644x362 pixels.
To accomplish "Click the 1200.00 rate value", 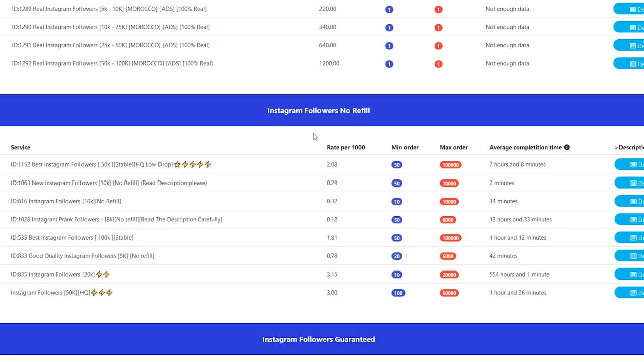I will point(329,63).
